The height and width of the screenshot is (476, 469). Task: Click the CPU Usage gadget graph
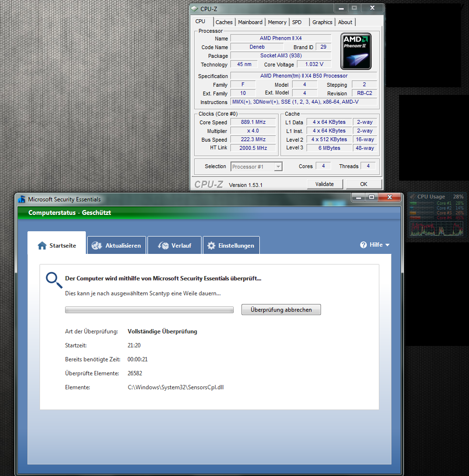pyautogui.click(x=436, y=228)
